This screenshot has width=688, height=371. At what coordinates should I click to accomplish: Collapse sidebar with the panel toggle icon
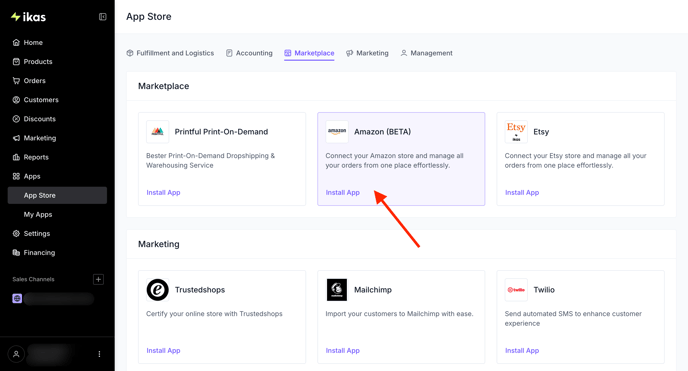coord(103,17)
